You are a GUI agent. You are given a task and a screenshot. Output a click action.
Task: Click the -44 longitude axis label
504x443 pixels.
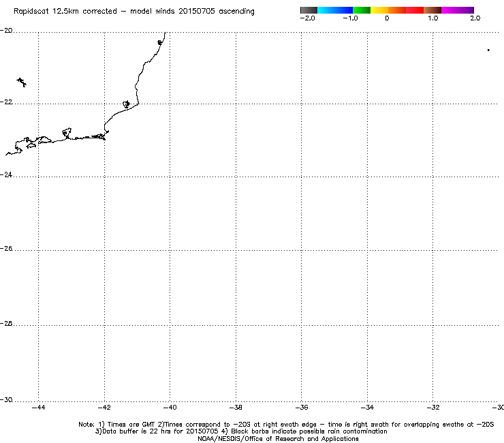[39, 408]
